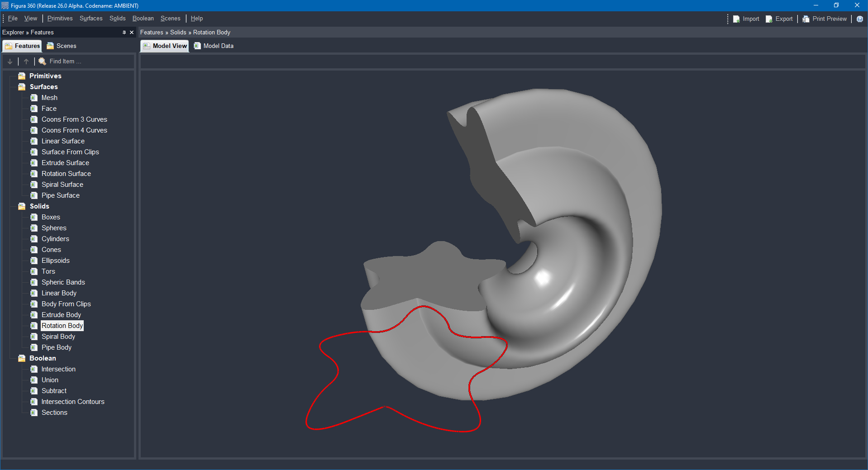This screenshot has width=868, height=470.
Task: Switch to the Features tab
Action: click(x=22, y=46)
